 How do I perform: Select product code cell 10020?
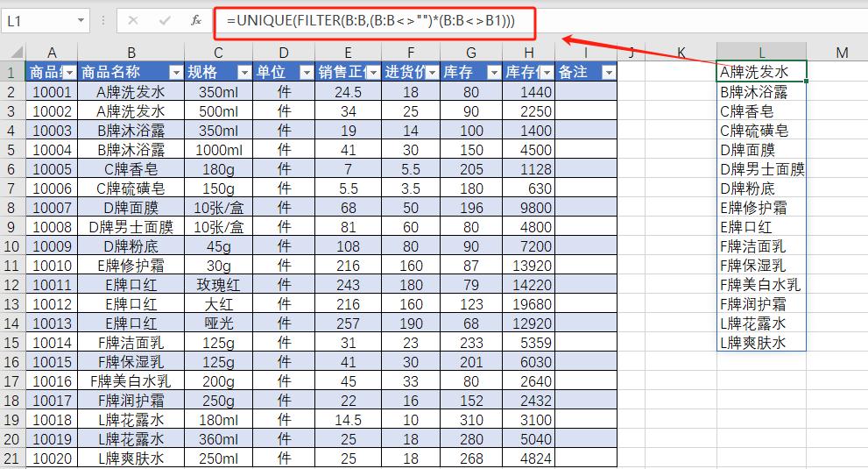click(x=52, y=458)
